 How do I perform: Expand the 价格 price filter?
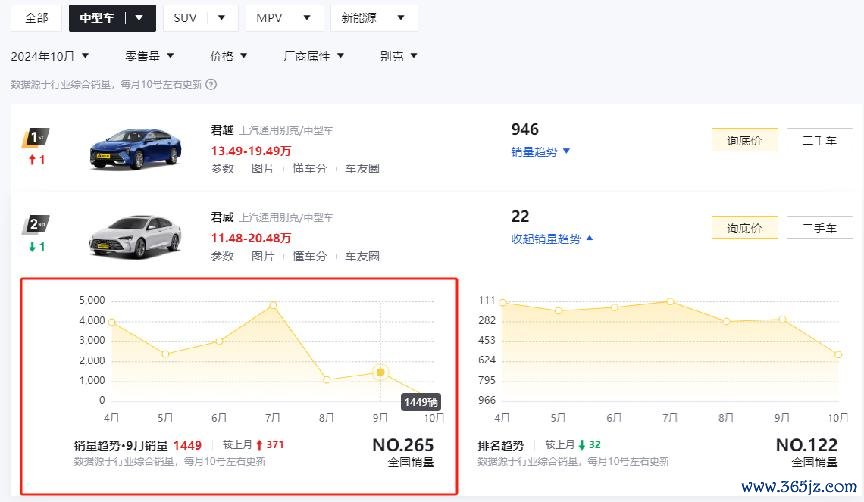(231, 56)
